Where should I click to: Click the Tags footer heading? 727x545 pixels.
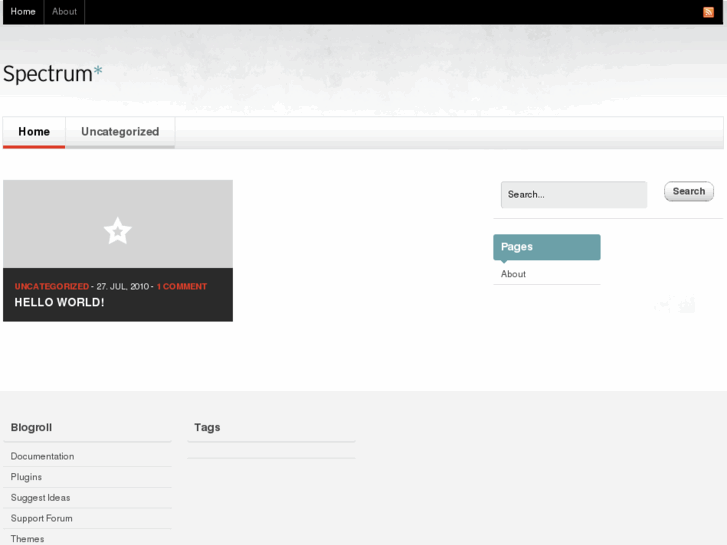click(x=207, y=427)
